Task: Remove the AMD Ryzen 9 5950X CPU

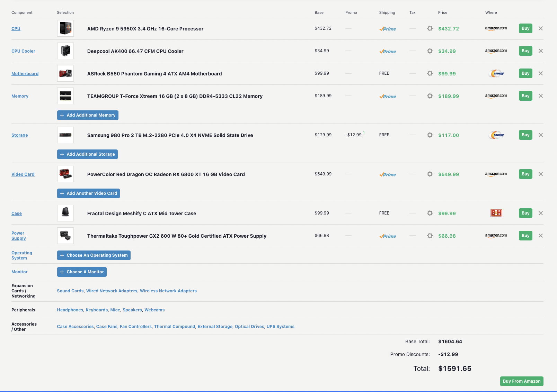Action: (x=541, y=28)
